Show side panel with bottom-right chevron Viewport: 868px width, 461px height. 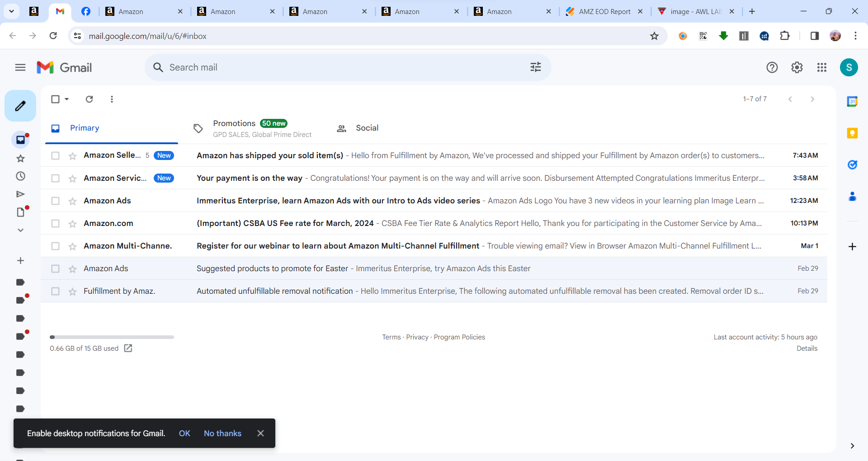852,446
